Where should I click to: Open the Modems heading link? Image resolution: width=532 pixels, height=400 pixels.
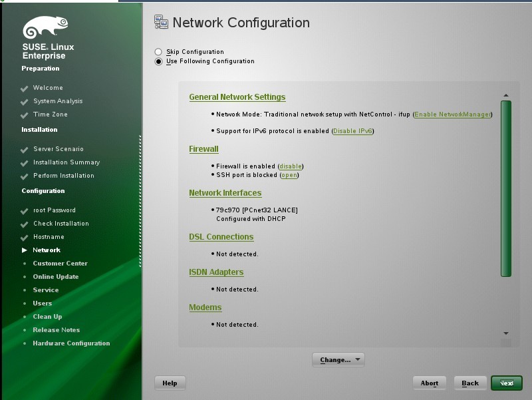coord(205,307)
